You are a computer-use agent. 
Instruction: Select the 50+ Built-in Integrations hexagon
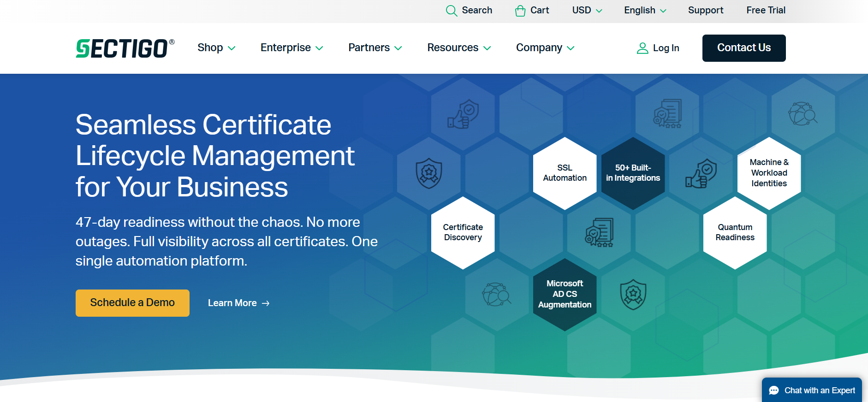pyautogui.click(x=633, y=173)
